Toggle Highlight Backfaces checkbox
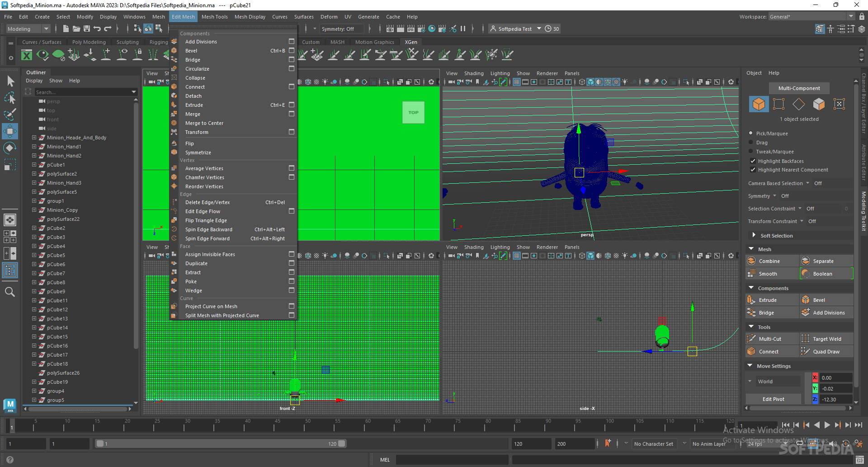Screen dimensions: 868x467 (753, 161)
